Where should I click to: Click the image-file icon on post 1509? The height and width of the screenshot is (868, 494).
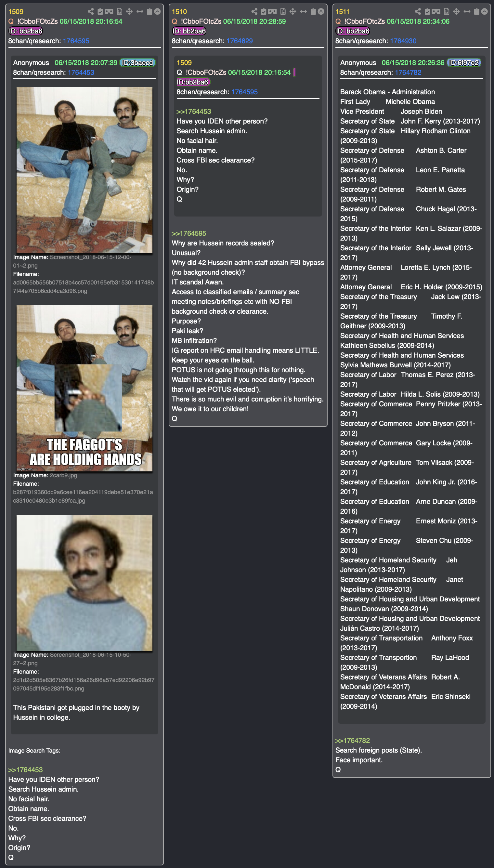click(119, 11)
